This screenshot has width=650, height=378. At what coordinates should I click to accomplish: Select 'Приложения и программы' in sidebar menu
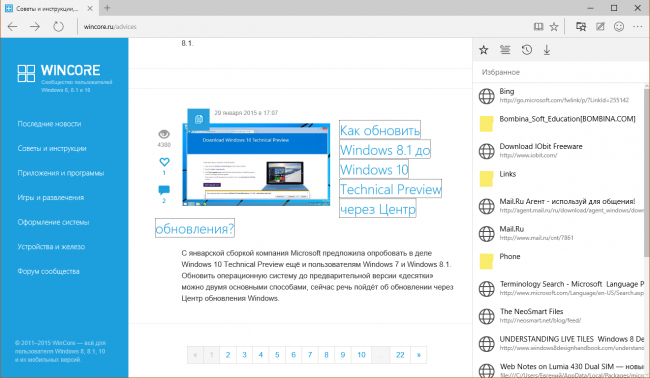[61, 173]
